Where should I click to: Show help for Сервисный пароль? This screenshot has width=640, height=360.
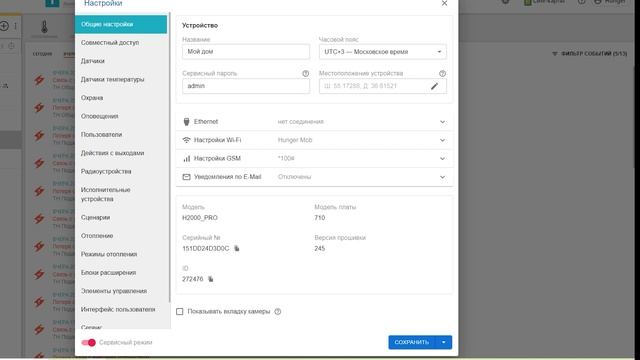[305, 73]
